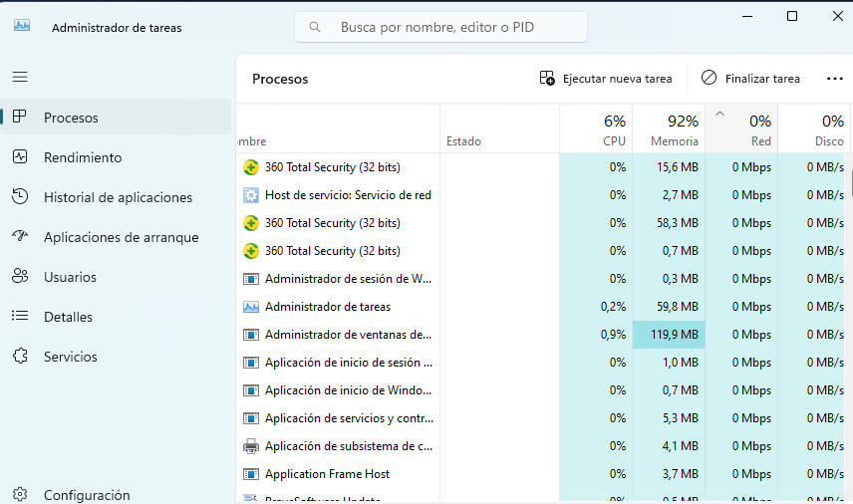
Task: Sort by Disco column header
Action: [x=814, y=128]
